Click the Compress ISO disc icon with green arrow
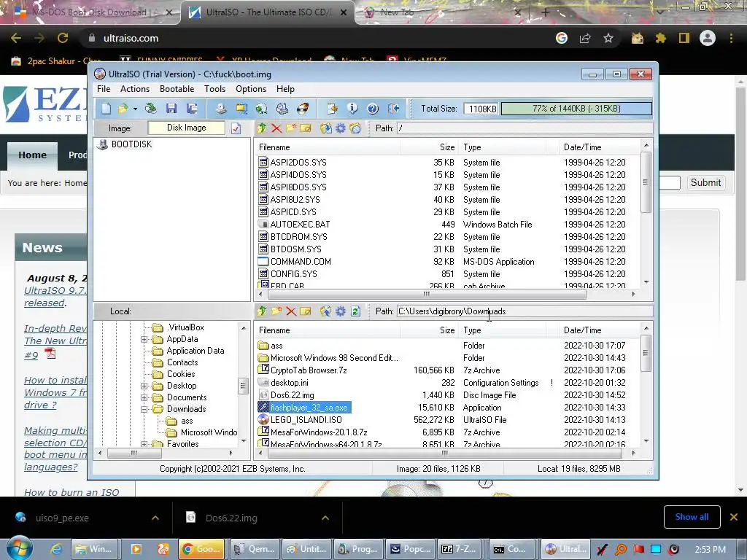 (262, 109)
